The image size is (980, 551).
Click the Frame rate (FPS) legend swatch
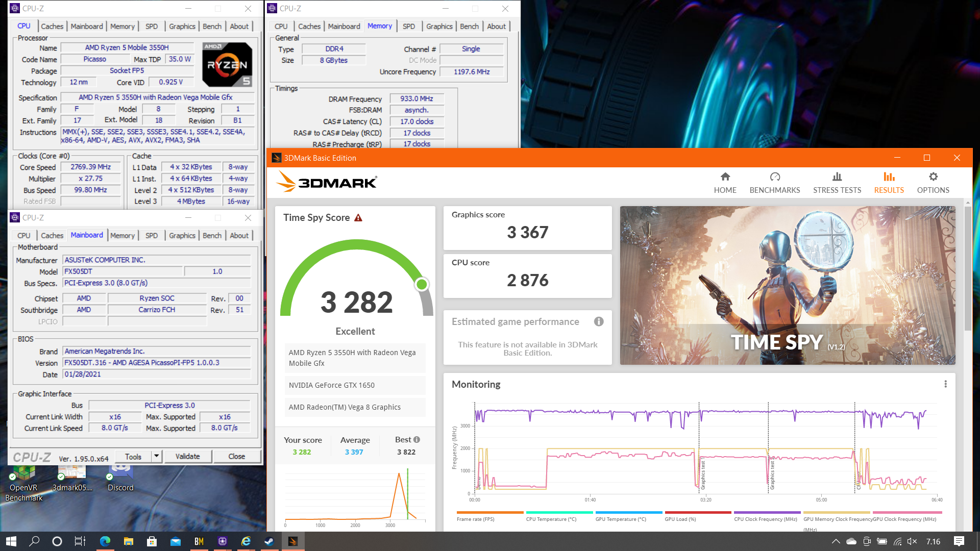tap(490, 512)
